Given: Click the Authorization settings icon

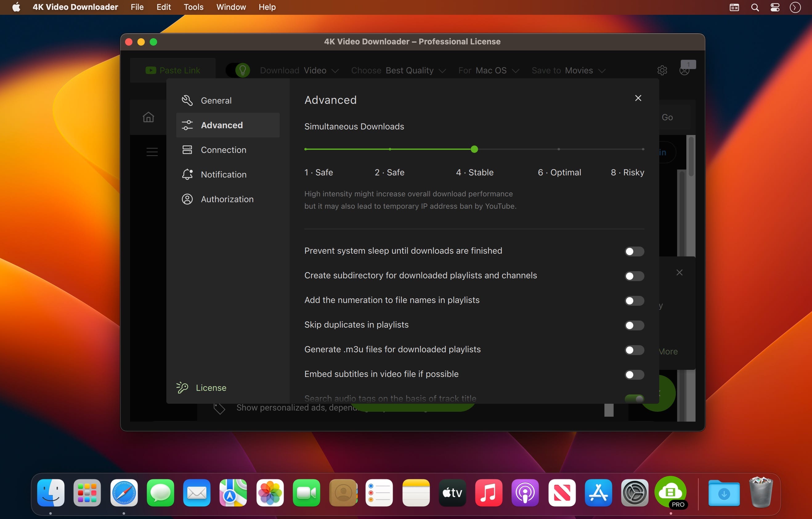Looking at the screenshot, I should coord(187,199).
